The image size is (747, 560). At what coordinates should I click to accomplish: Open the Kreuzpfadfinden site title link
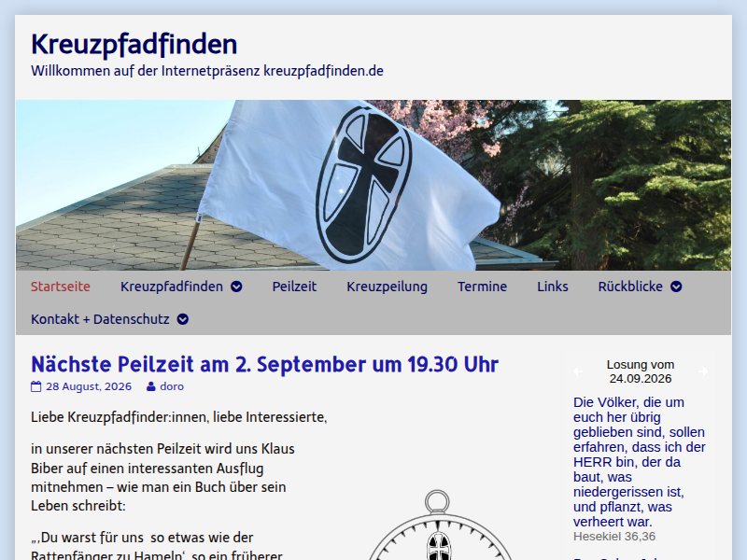click(134, 45)
